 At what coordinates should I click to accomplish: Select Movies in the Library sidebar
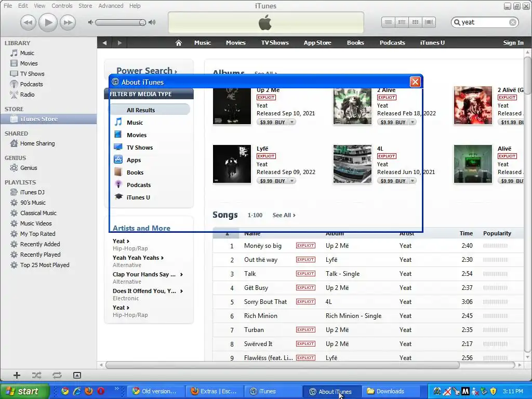point(29,63)
